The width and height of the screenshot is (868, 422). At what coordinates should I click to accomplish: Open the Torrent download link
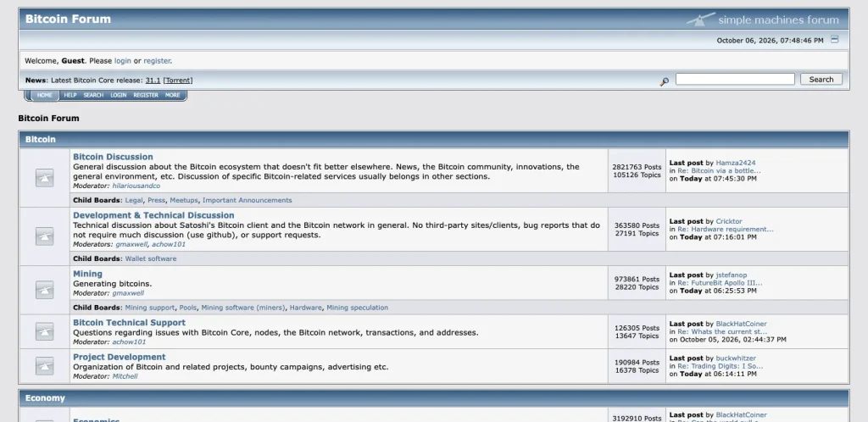click(178, 81)
